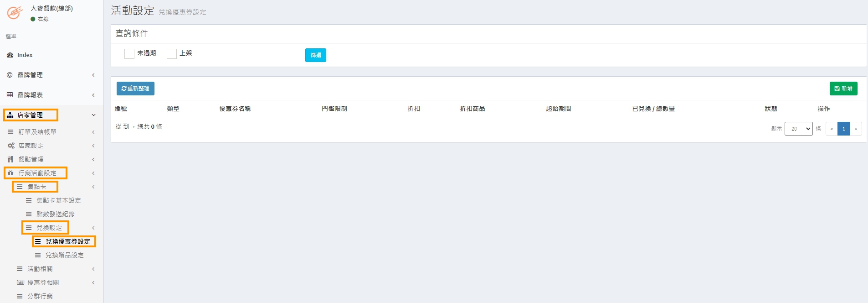
Task: Go to pagination page 1
Action: (x=843, y=129)
